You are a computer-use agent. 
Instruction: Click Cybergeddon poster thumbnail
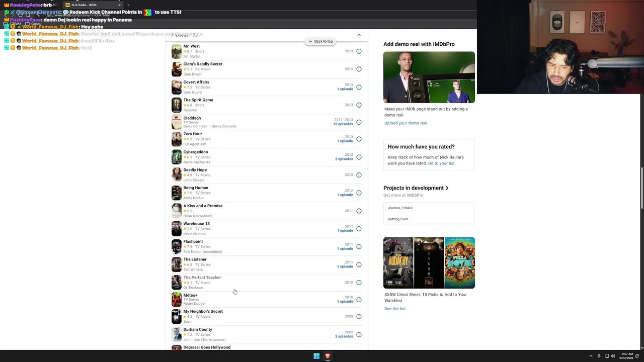tap(176, 157)
